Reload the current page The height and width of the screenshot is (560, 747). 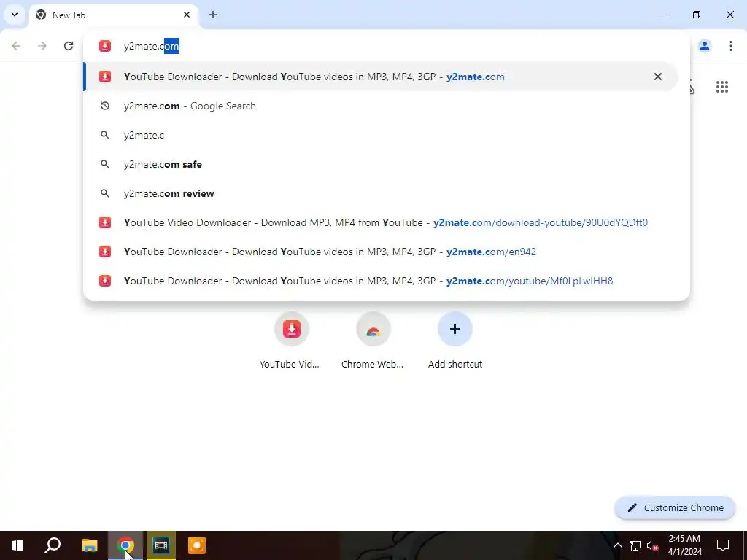(69, 46)
